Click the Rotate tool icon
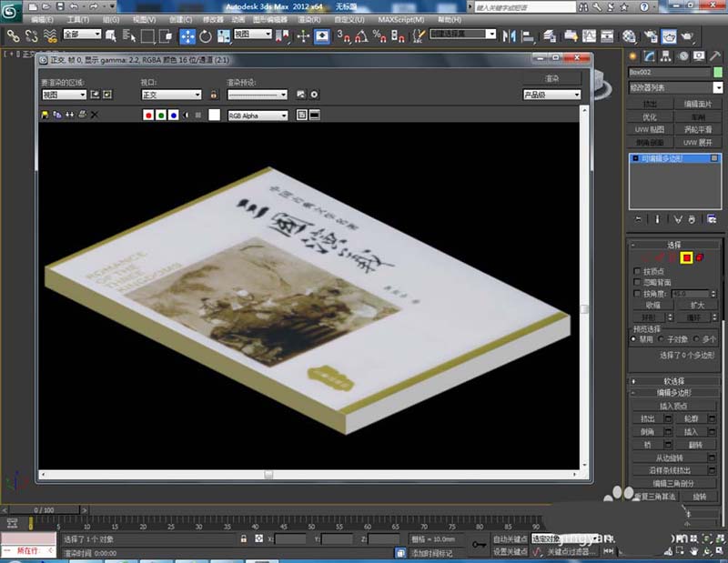Image resolution: width=728 pixels, height=563 pixels. coord(206,36)
